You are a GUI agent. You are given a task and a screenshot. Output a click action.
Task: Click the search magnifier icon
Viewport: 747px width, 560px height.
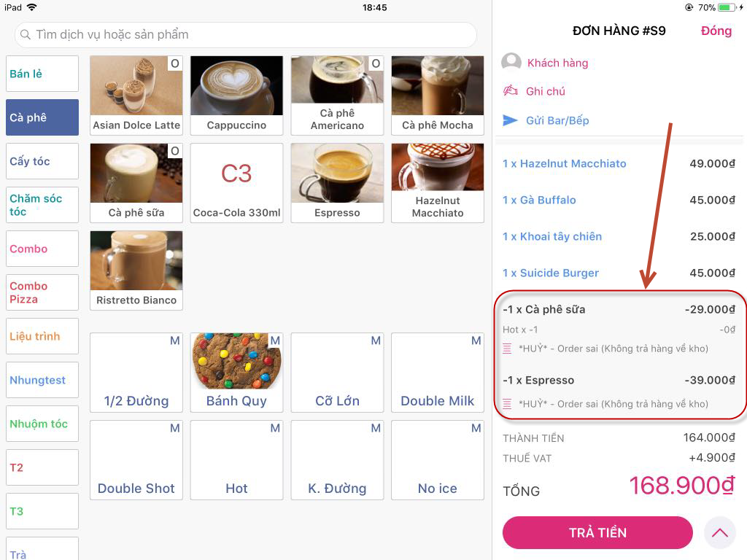[x=26, y=35]
